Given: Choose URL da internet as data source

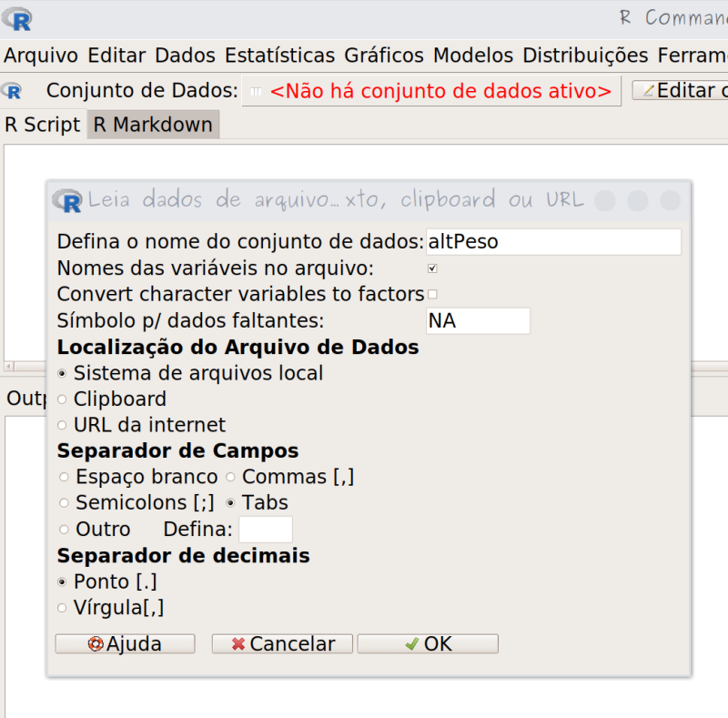Looking at the screenshot, I should [x=63, y=425].
